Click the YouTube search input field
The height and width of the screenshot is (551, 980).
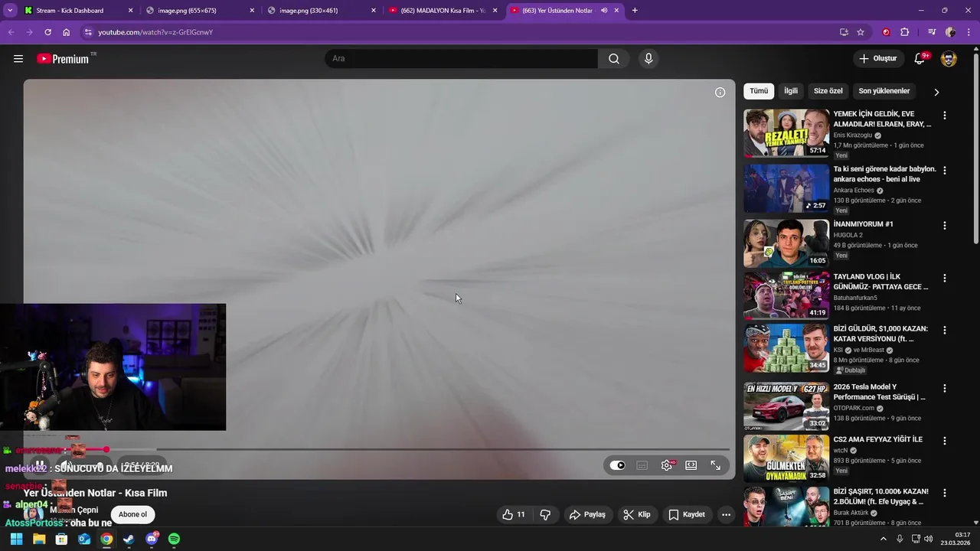coord(461,59)
